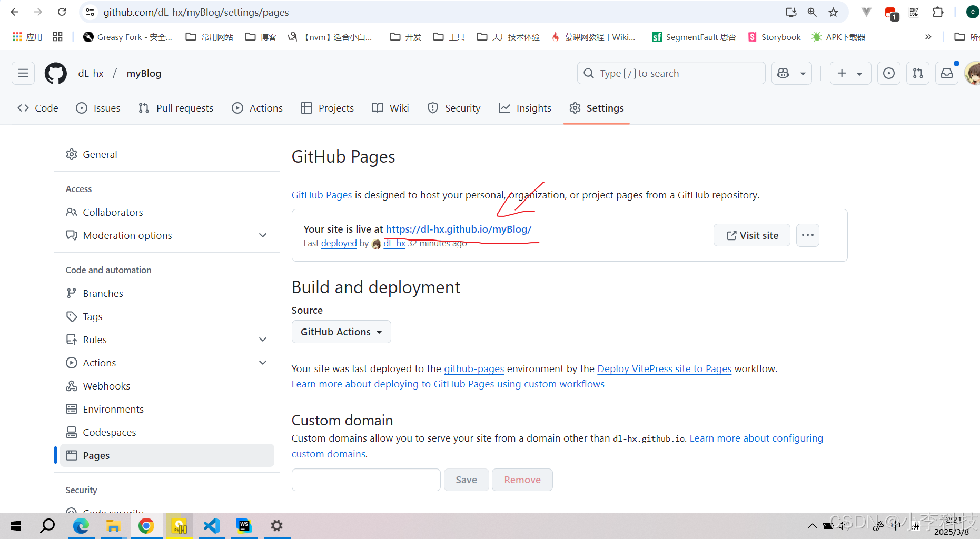Screen dimensions: 980x539
Task: Open pull requests icon in header
Action: (918, 73)
